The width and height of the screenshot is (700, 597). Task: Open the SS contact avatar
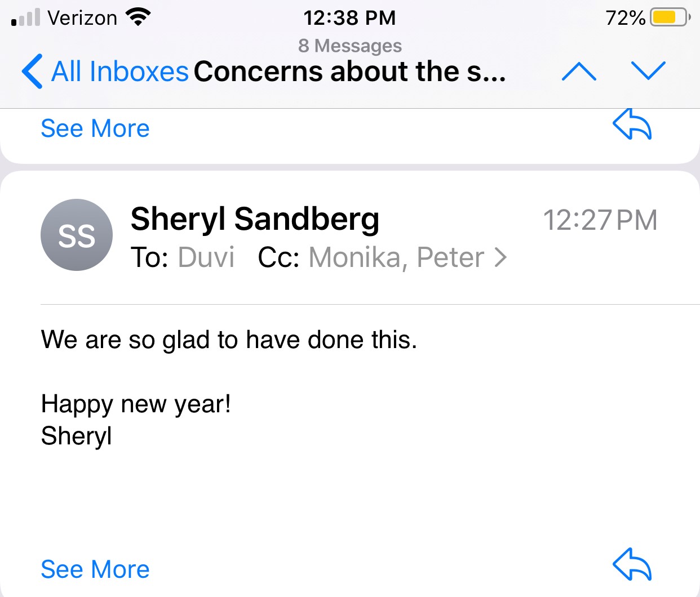point(77,235)
